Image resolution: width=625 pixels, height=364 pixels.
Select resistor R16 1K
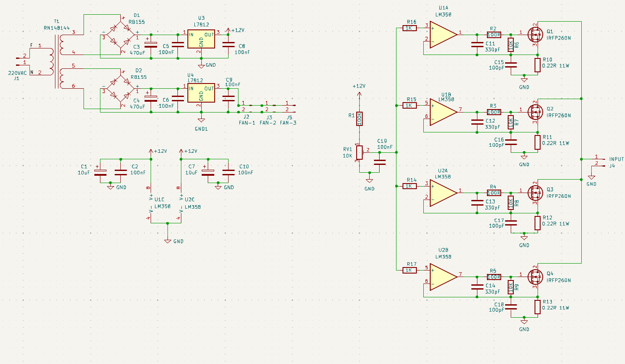tap(409, 28)
